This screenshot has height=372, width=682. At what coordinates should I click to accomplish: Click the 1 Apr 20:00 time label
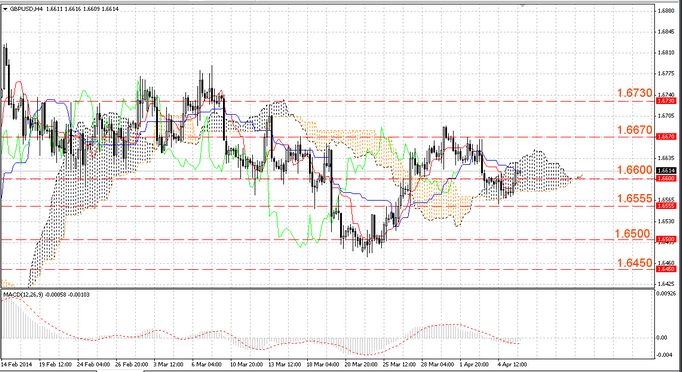(474, 364)
